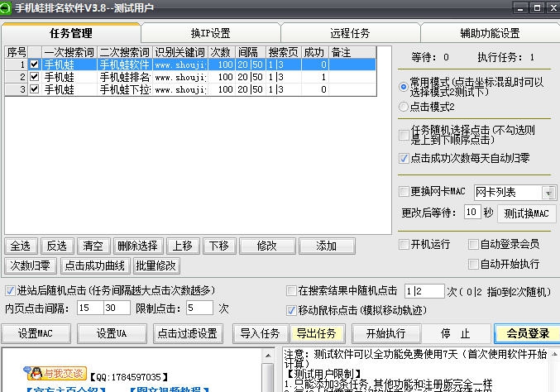Click the 设置UA button
Viewport: 560px width, 392px height.
[x=112, y=333]
